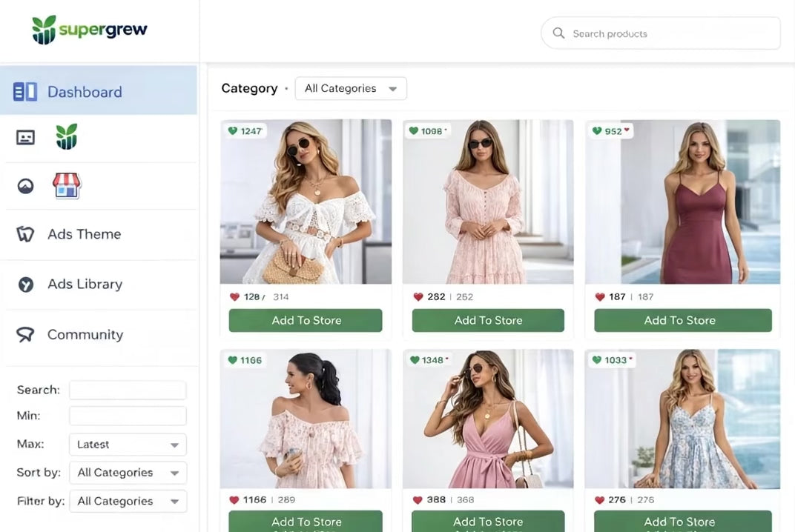This screenshot has width=795, height=532.
Task: Click the Supergrew logo in header
Action: pyautogui.click(x=90, y=30)
